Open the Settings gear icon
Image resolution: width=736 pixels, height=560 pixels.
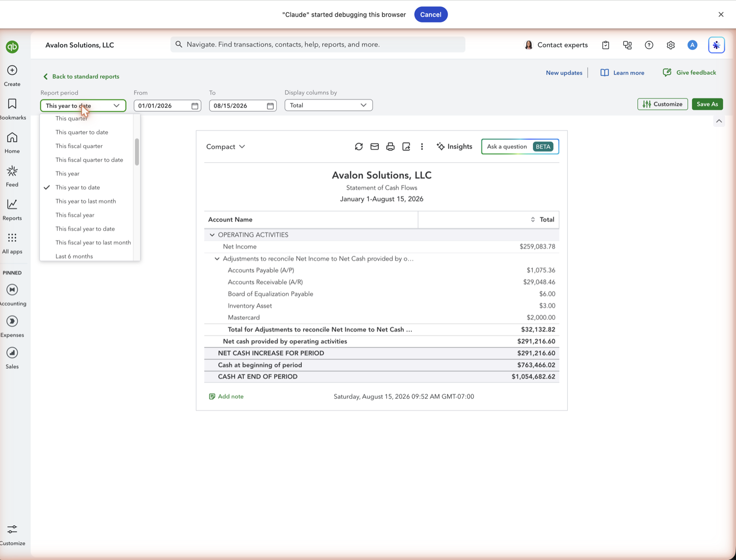[x=671, y=45]
